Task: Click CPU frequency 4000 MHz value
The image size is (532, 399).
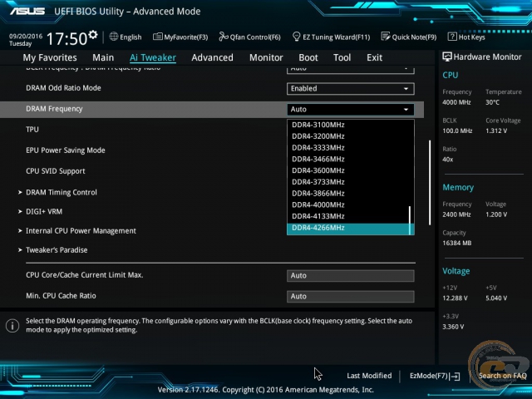Action: click(456, 102)
